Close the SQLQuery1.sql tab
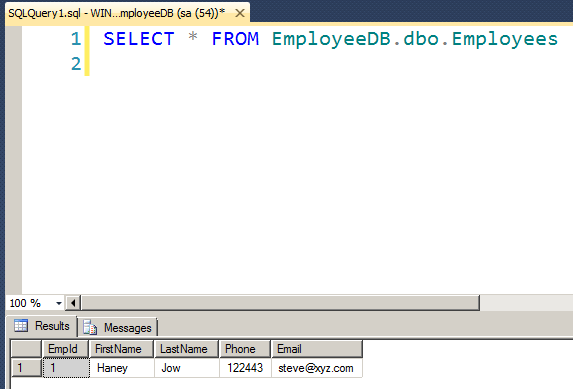Viewport: 573px width, 389px height. pos(240,14)
